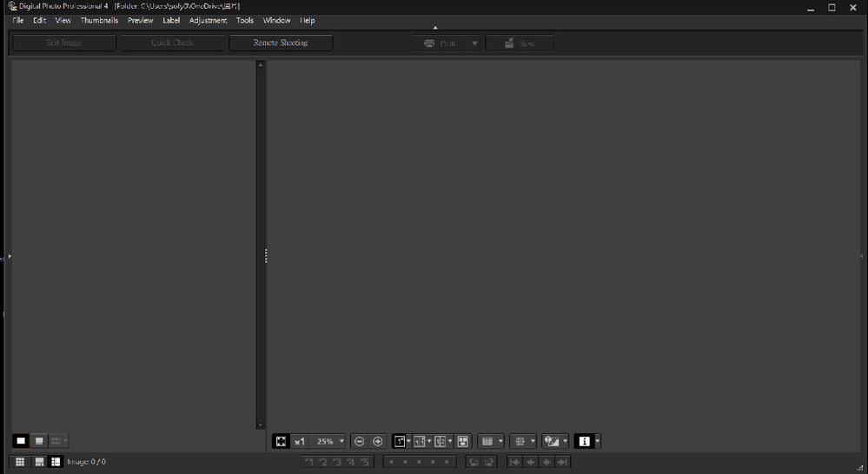Select the single-image thumbnail display icon
Screen dimensions: 868x474
(x=21, y=441)
